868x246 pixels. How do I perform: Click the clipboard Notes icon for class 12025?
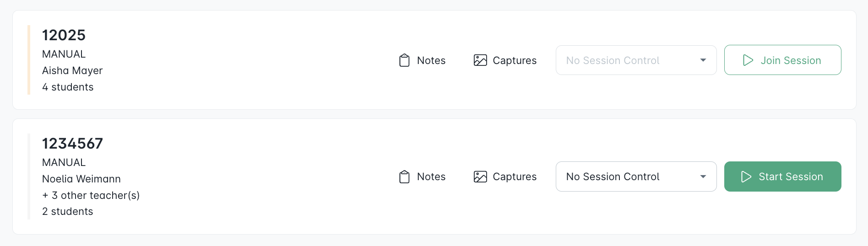point(404,60)
